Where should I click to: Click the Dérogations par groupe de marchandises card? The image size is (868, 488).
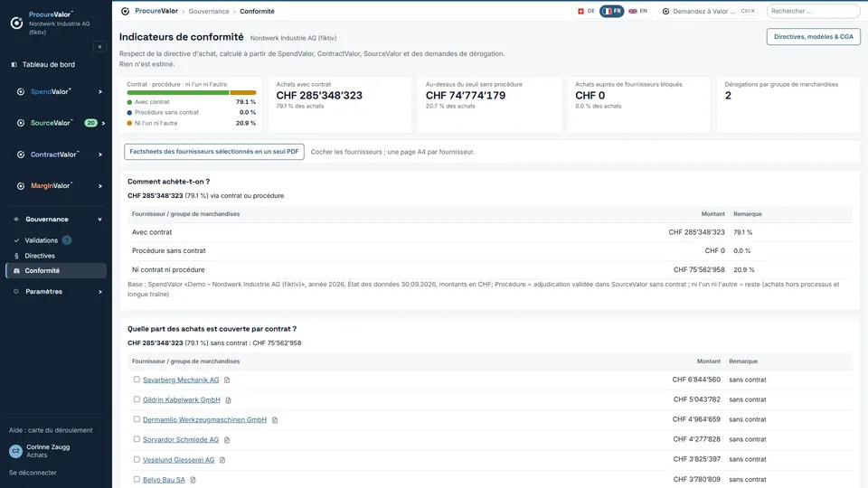(788, 105)
